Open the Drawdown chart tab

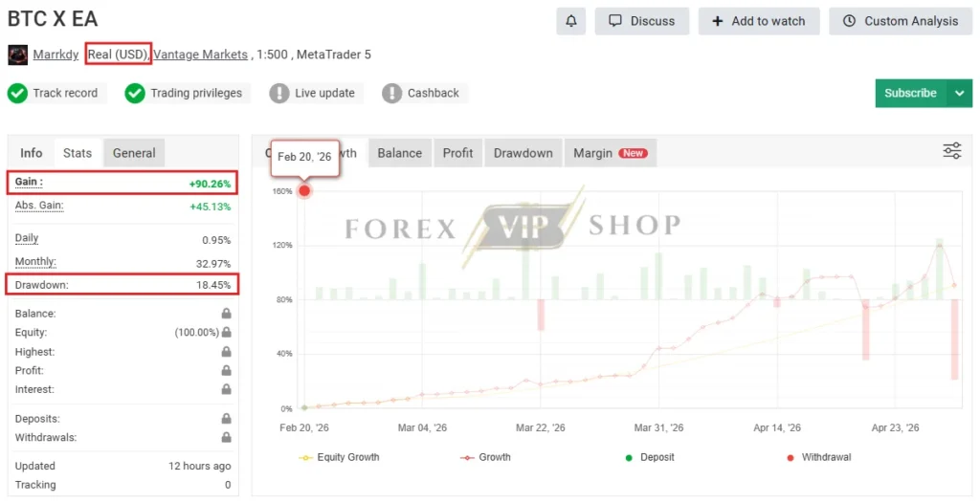pyautogui.click(x=523, y=153)
